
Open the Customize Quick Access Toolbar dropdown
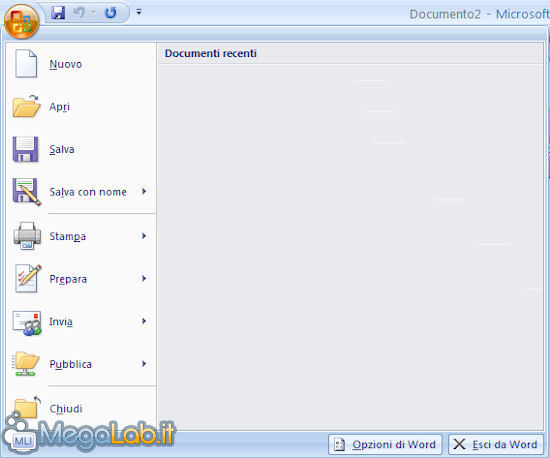(139, 12)
